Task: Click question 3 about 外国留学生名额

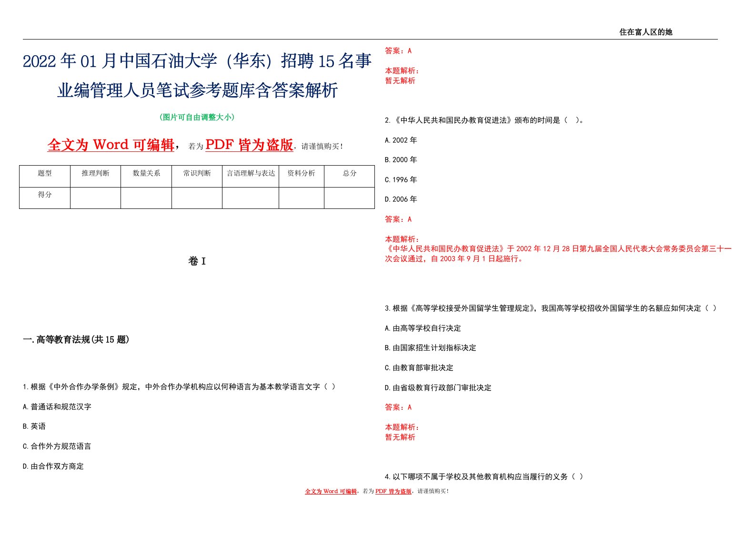Action: 551,308
